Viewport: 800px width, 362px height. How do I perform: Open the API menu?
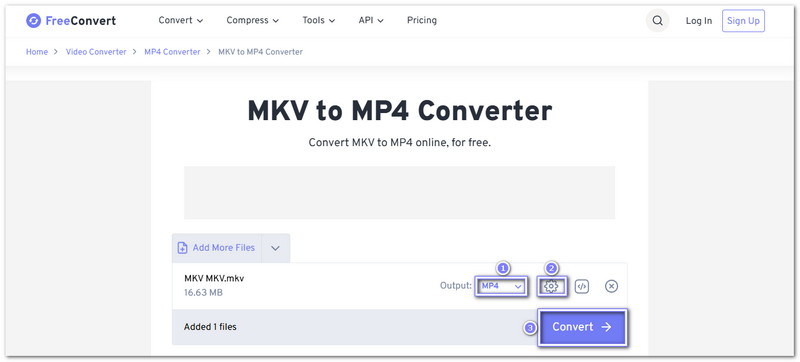click(x=371, y=20)
